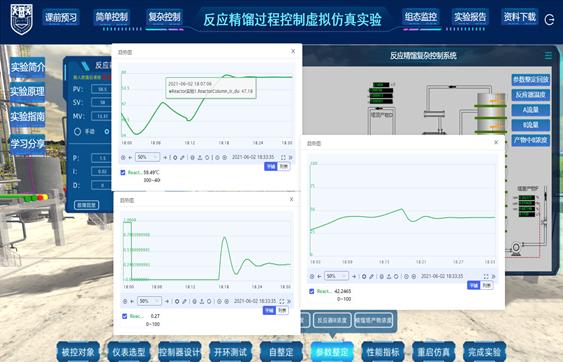Click the P parameter input field
Screen dimensions: 563x362
coord(101,158)
